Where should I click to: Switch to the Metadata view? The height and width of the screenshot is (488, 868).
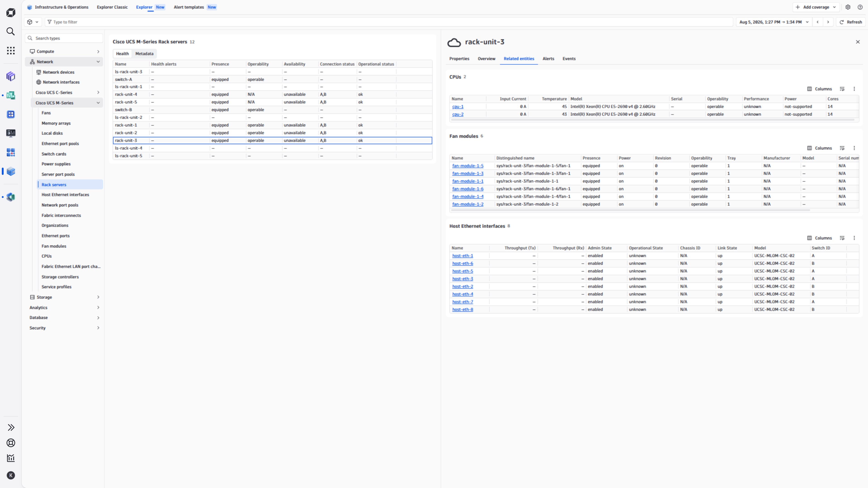click(x=144, y=54)
